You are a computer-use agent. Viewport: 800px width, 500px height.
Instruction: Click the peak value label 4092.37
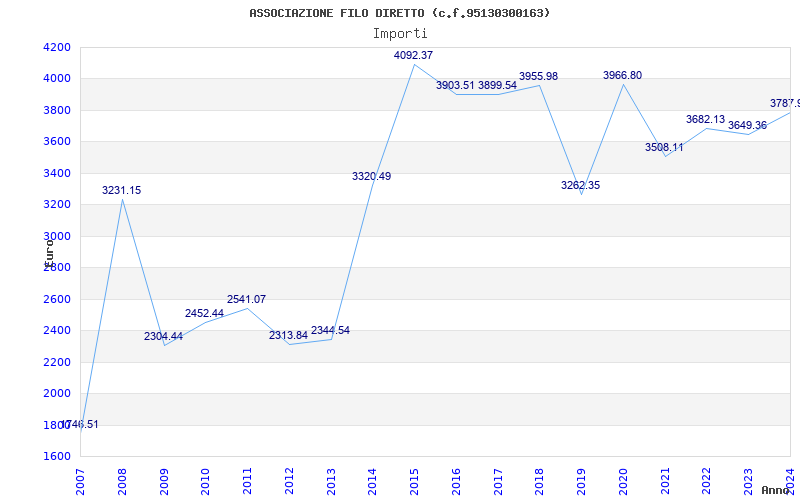pyautogui.click(x=413, y=55)
